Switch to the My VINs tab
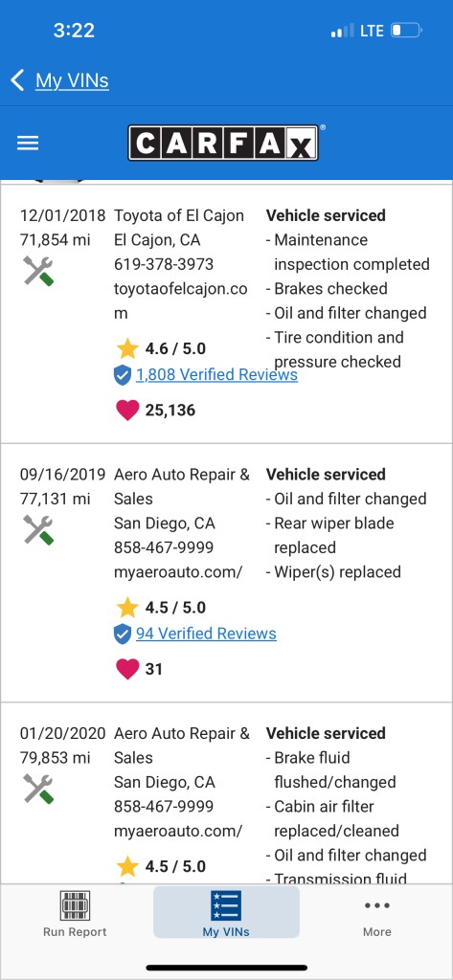 point(226,912)
